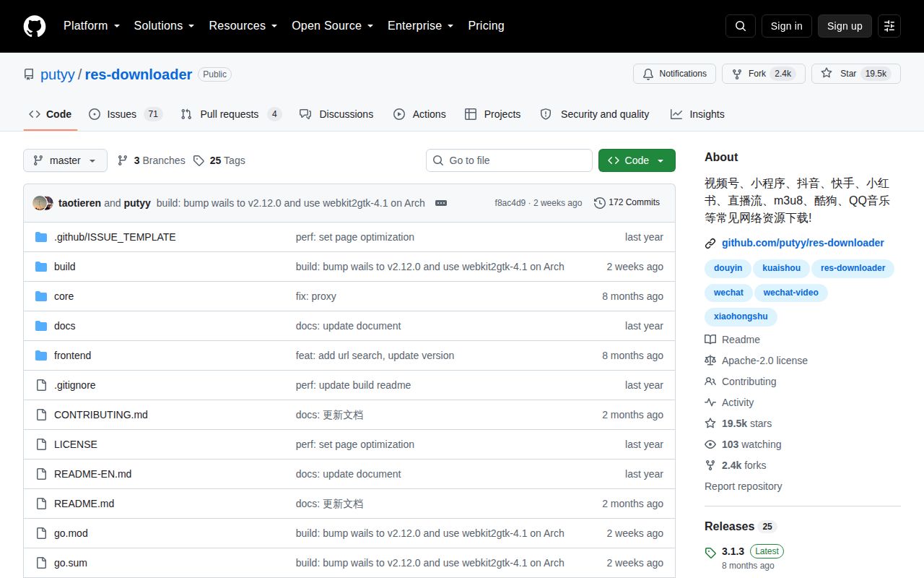Expand the Solutions menu
This screenshot has width=924, height=578.
[164, 25]
